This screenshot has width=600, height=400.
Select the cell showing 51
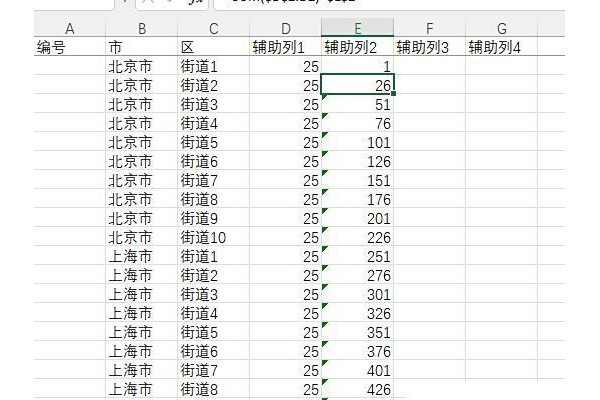pos(357,104)
